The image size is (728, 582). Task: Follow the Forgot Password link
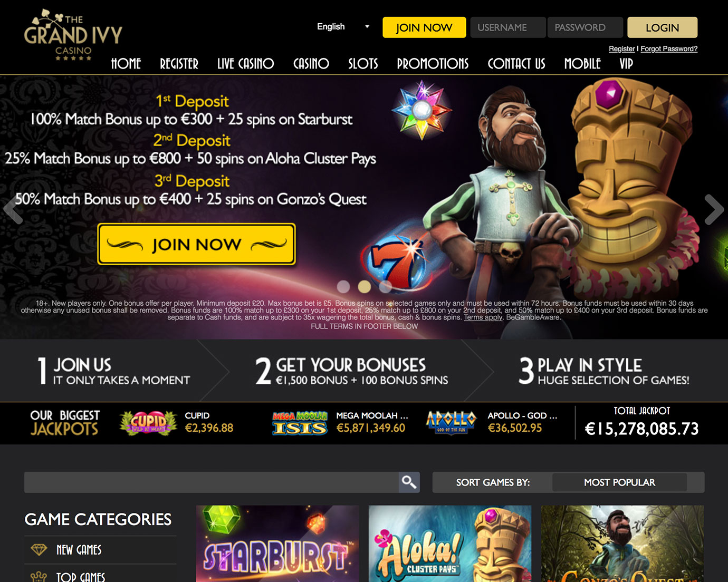(x=669, y=48)
